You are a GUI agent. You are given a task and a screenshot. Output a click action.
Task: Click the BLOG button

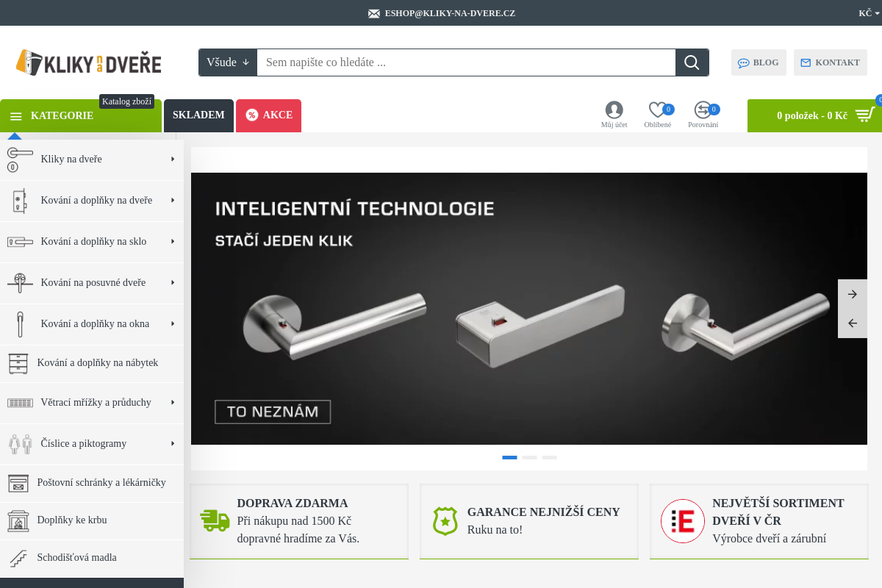click(x=759, y=62)
